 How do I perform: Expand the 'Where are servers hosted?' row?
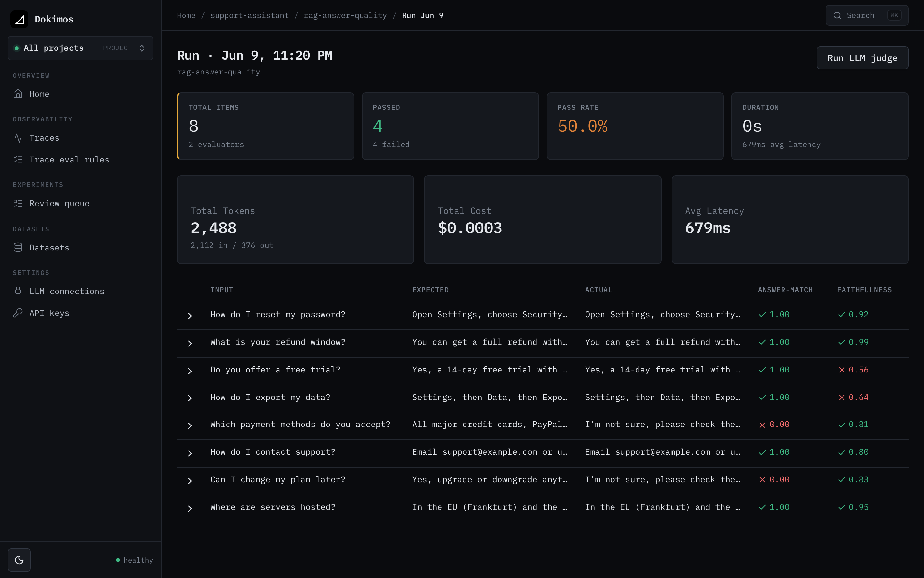coord(190,508)
